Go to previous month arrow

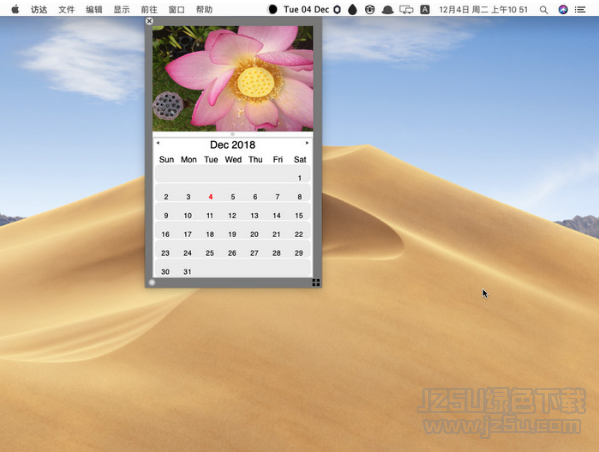[158, 143]
